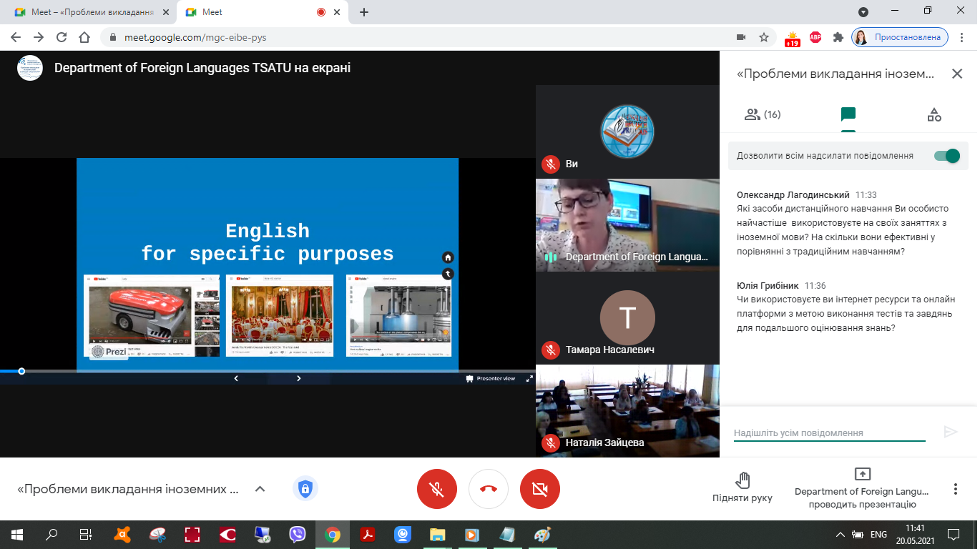Click Chrome's forward navigation arrow

[39, 37]
